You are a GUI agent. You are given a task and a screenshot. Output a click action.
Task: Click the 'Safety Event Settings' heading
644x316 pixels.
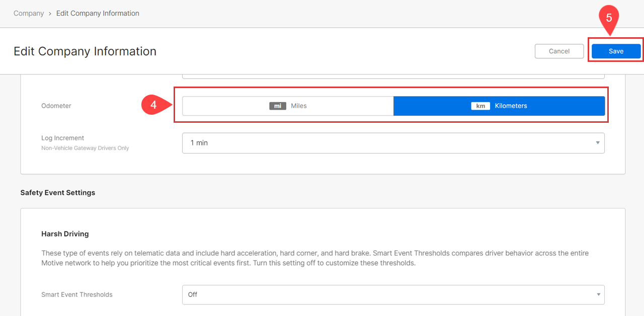[58, 193]
